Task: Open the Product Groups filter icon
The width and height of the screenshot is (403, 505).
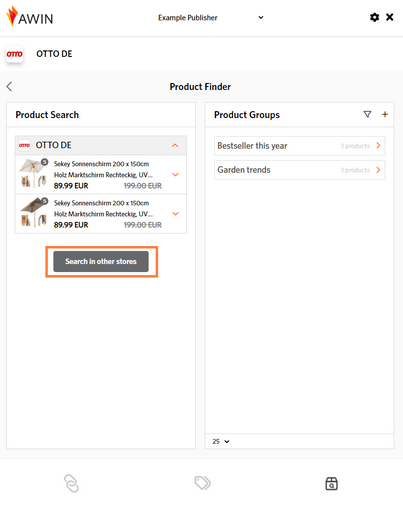Action: pos(367,114)
